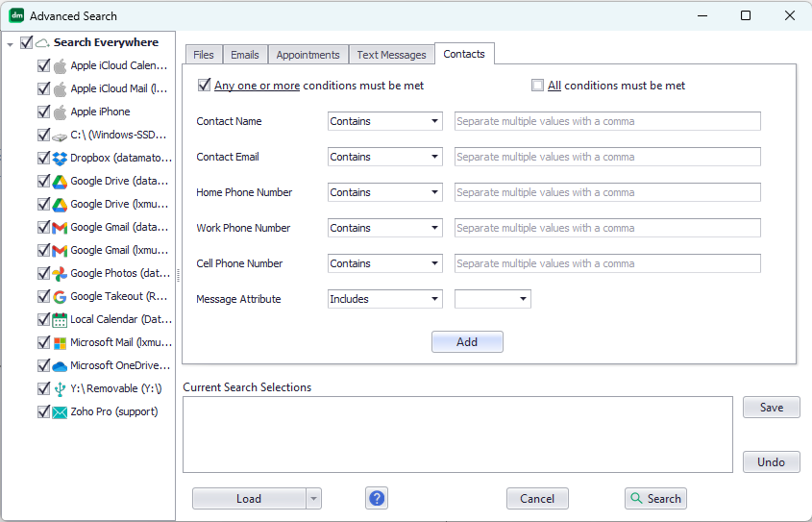Click the Save button

coord(771,408)
